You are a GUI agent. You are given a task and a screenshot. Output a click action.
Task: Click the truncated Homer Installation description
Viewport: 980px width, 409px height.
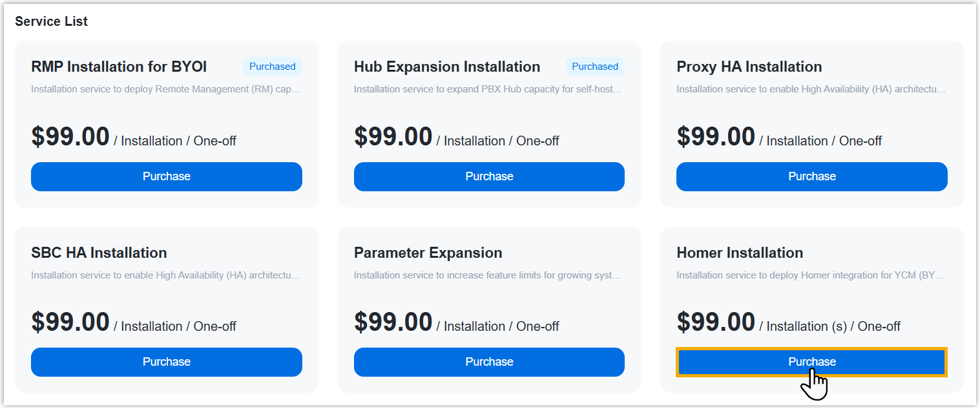810,275
